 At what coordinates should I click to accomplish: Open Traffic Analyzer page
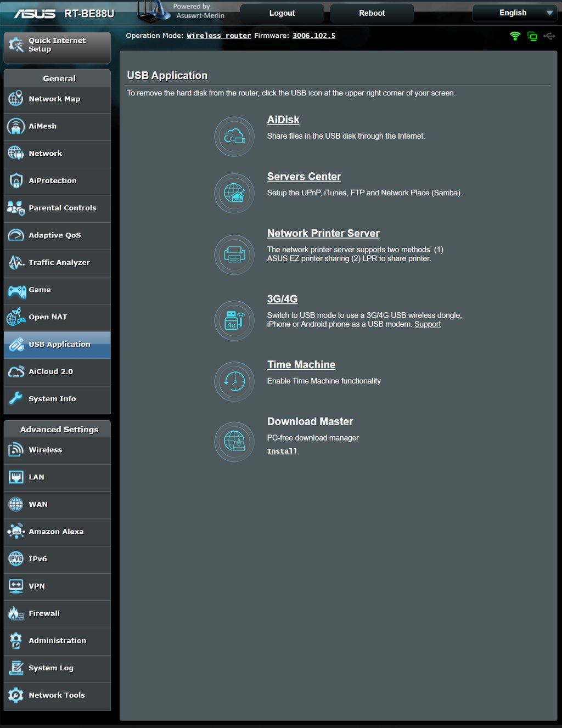57,263
